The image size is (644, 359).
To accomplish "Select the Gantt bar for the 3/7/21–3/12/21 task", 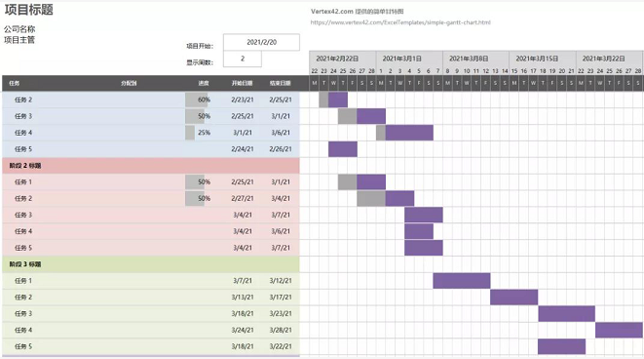I will [462, 280].
